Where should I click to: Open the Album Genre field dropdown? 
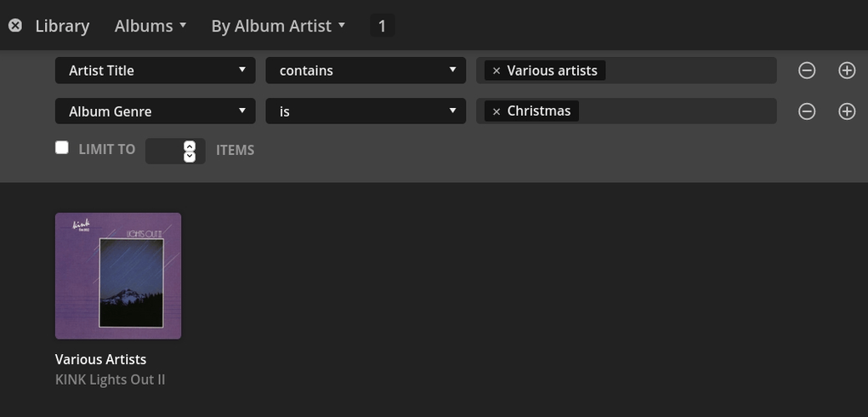point(155,111)
